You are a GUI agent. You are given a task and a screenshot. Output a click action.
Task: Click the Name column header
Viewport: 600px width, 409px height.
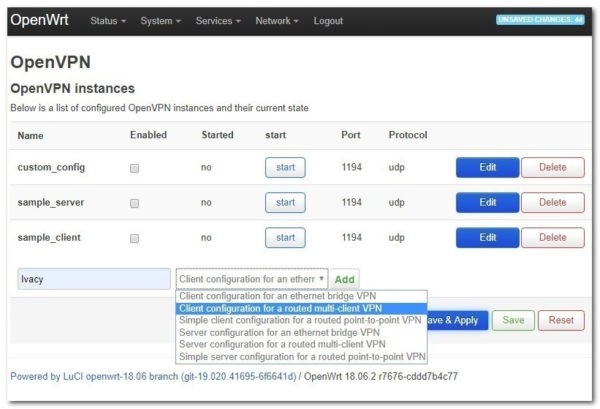30,135
